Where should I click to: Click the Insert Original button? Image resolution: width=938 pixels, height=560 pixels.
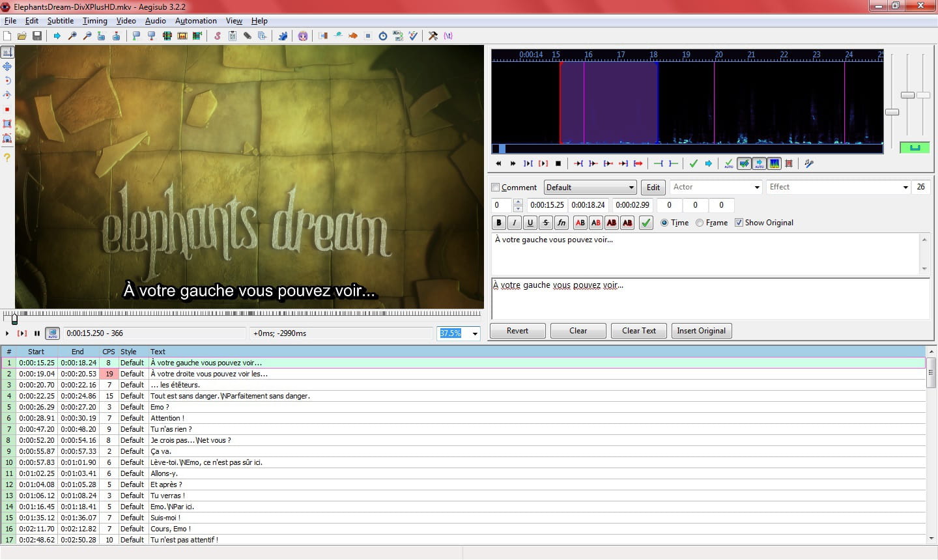[x=701, y=331]
